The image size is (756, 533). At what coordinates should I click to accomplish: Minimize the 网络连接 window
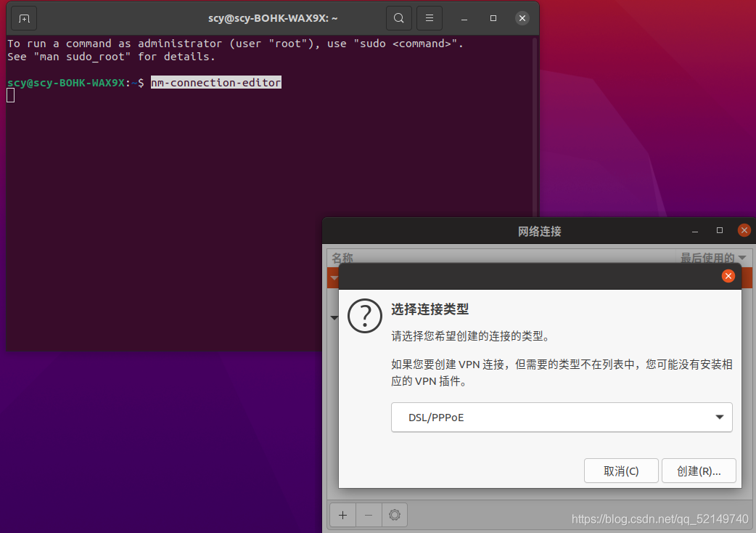tap(695, 231)
